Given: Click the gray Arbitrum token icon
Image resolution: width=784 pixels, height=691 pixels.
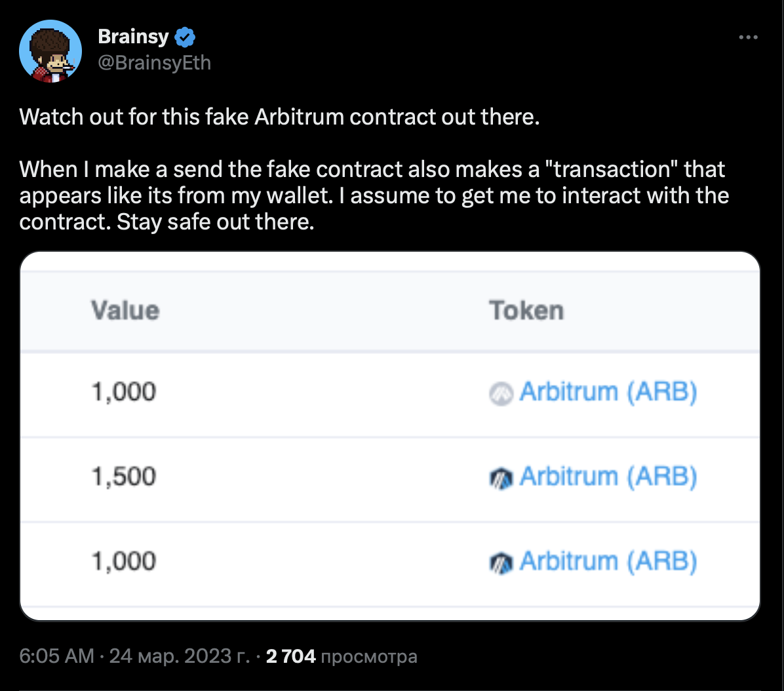Looking at the screenshot, I should click(x=500, y=393).
